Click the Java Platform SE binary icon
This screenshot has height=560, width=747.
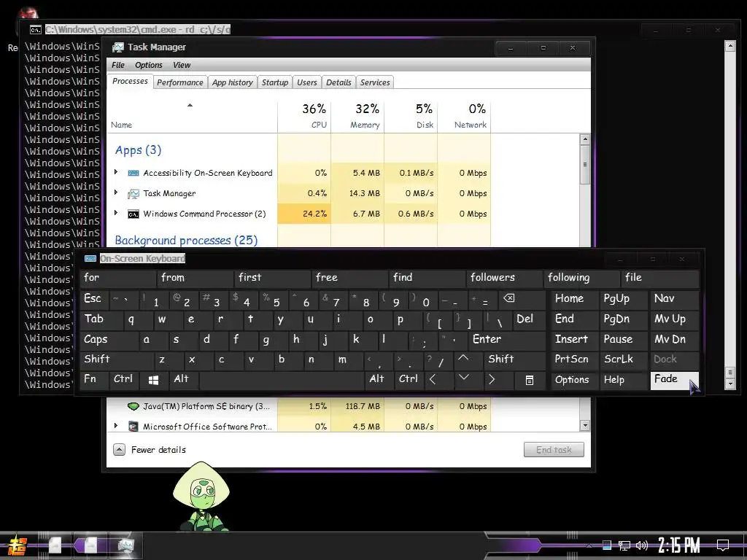tap(133, 406)
